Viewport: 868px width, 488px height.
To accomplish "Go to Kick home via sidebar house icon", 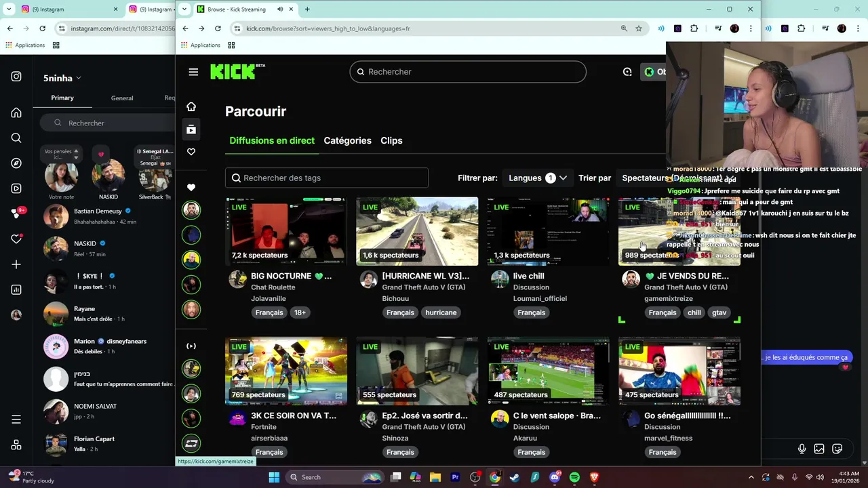I will pos(191,106).
